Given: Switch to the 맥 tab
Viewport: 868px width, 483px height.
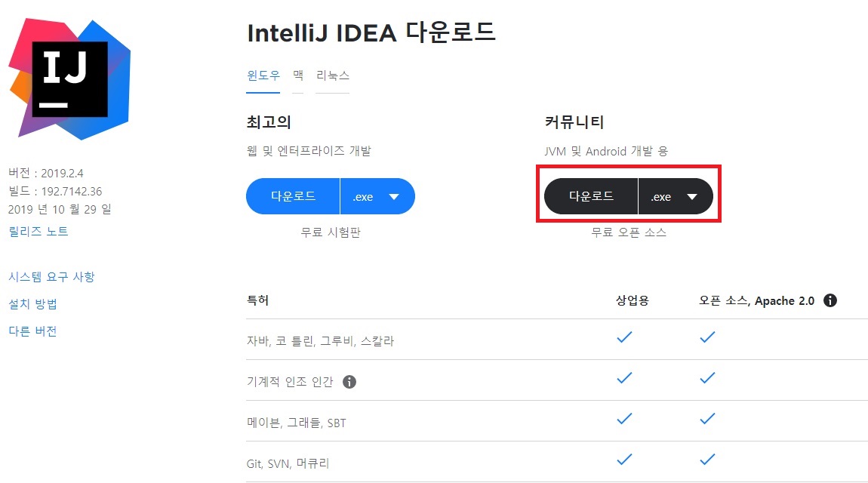Looking at the screenshot, I should point(297,75).
